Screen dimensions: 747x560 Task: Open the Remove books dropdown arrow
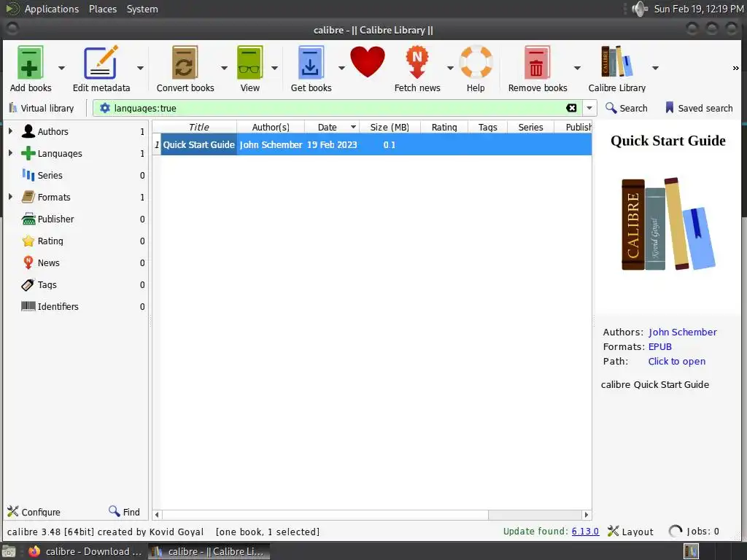point(577,68)
